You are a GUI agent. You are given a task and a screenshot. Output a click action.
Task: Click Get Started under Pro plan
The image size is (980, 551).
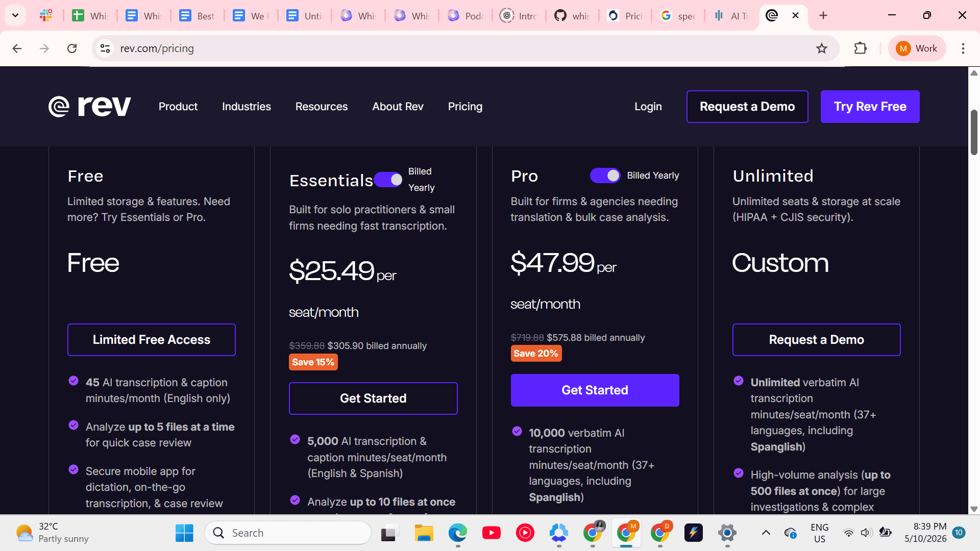595,390
